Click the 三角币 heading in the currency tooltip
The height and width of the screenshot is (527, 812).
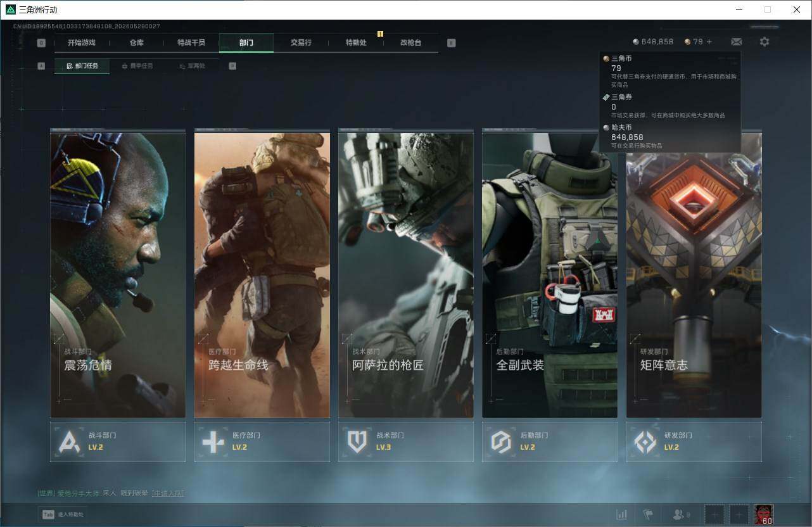pyautogui.click(x=621, y=58)
